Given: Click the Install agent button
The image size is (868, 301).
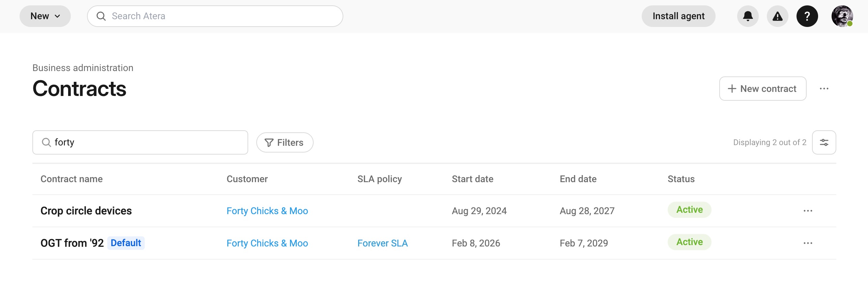Looking at the screenshot, I should coord(678,16).
